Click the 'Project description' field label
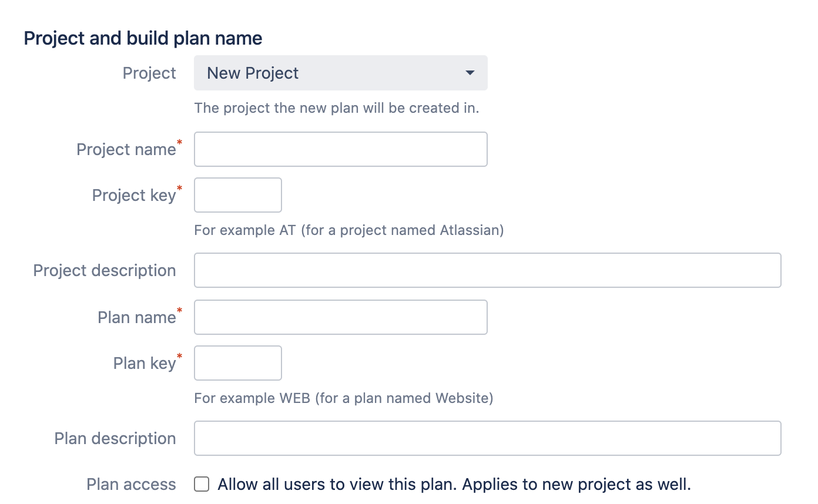This screenshot has height=504, width=818. click(105, 271)
